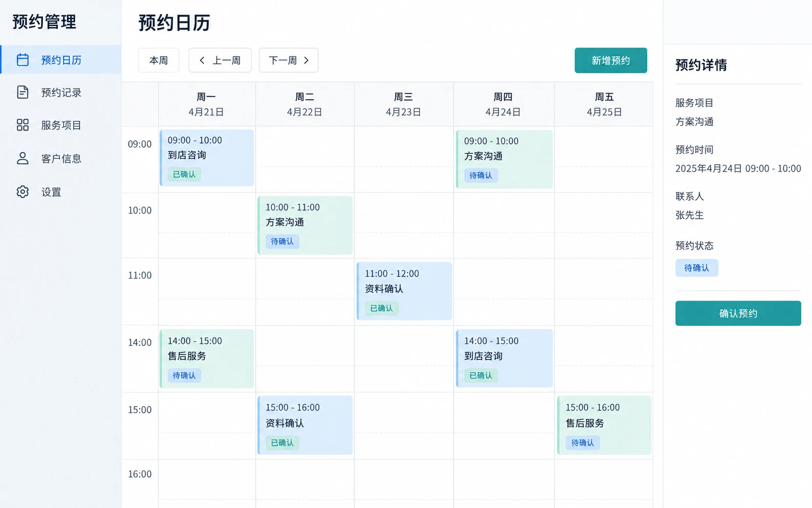Click the contact name 张先生
This screenshot has width=812, height=508.
click(x=690, y=215)
